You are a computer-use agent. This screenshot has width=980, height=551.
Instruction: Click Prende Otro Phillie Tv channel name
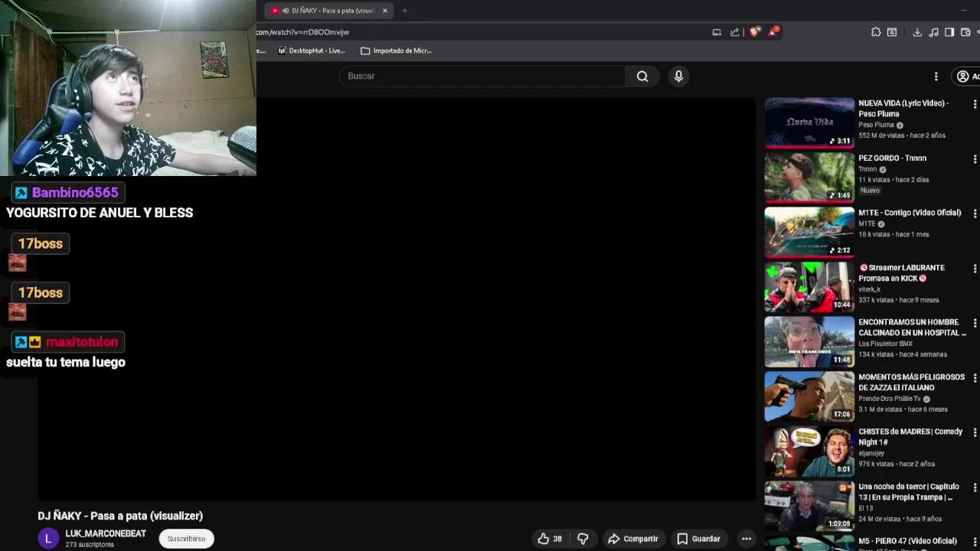click(890, 399)
